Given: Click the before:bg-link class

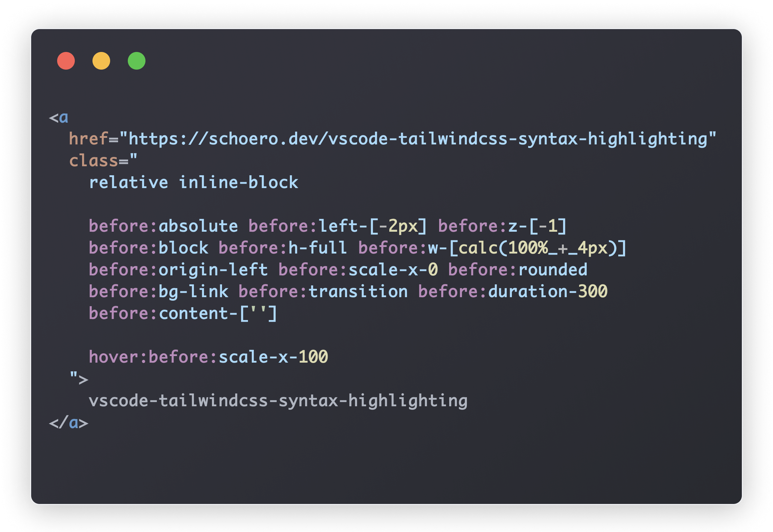Looking at the screenshot, I should tap(158, 292).
